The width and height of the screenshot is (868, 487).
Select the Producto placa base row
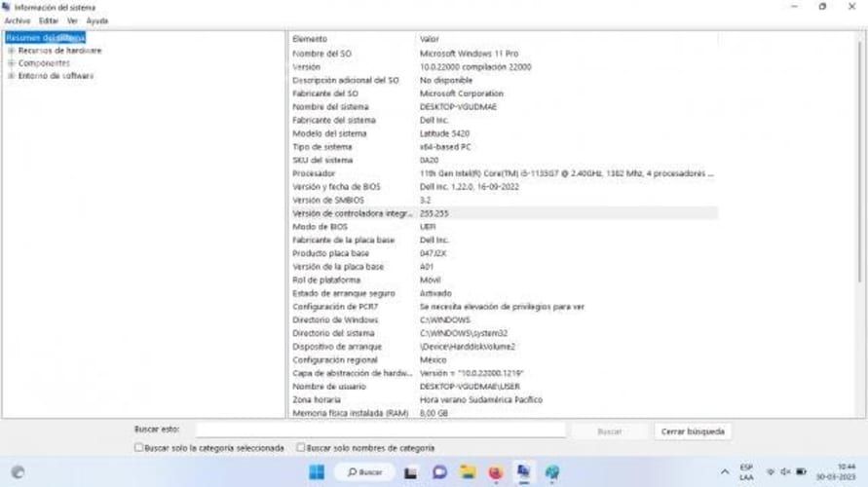coord(504,253)
